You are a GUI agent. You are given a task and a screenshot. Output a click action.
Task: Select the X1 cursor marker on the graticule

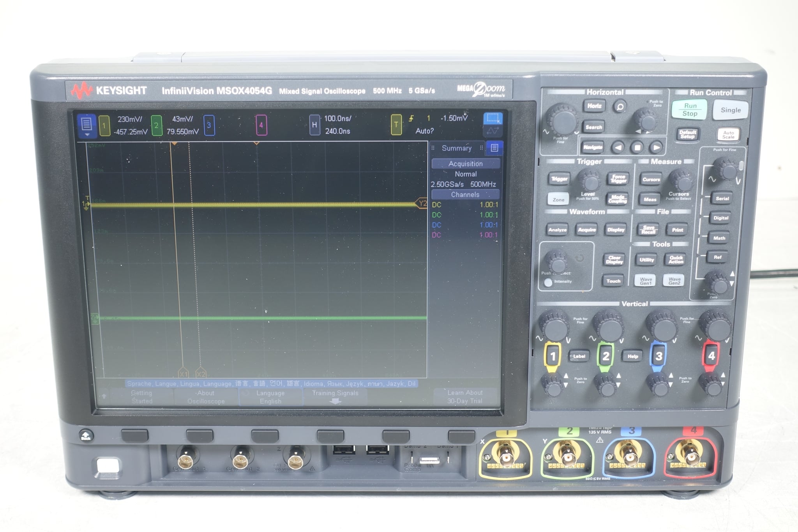coord(183,373)
